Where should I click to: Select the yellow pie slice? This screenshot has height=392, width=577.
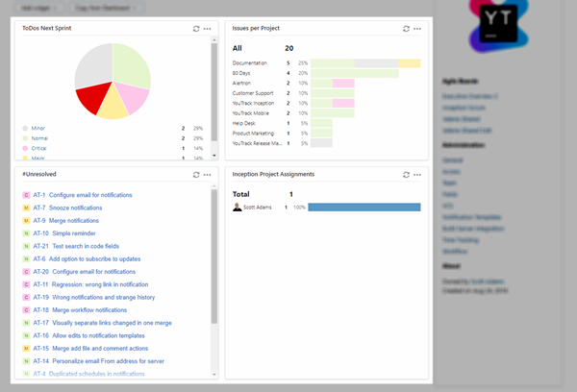click(113, 105)
